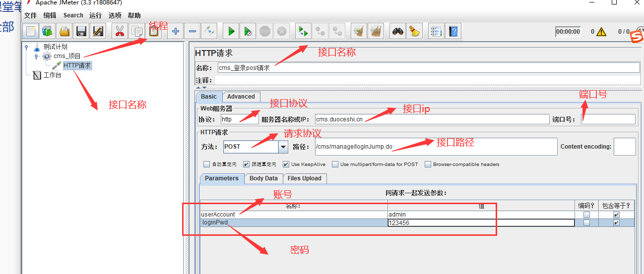Click the Shutdown test icon
The height and width of the screenshot is (274, 644).
click(282, 31)
